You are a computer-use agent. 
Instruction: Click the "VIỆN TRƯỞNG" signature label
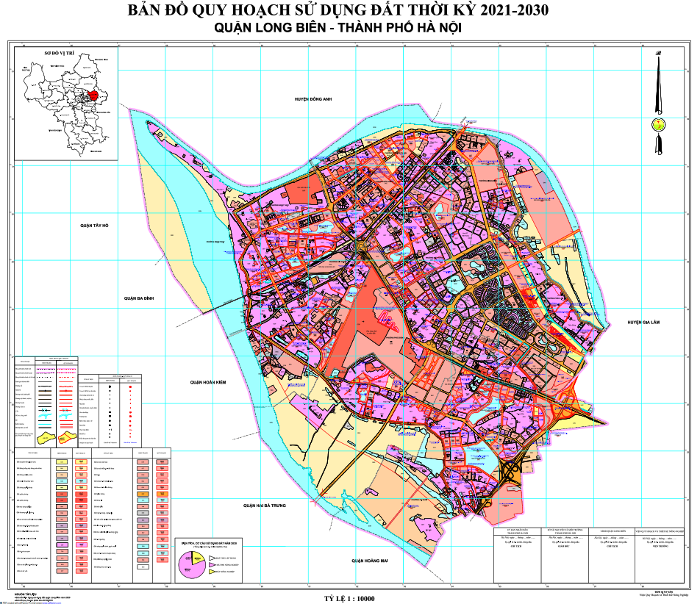660,546
